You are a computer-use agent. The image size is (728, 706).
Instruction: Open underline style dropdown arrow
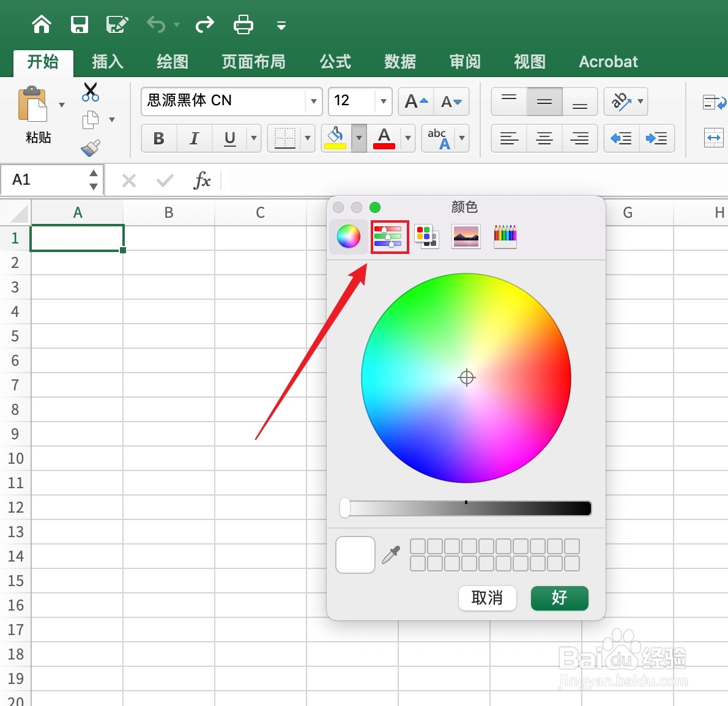tap(253, 138)
